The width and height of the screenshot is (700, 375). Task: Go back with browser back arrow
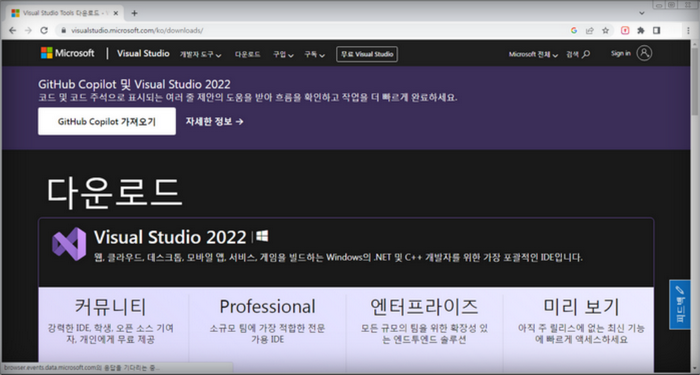(12, 30)
